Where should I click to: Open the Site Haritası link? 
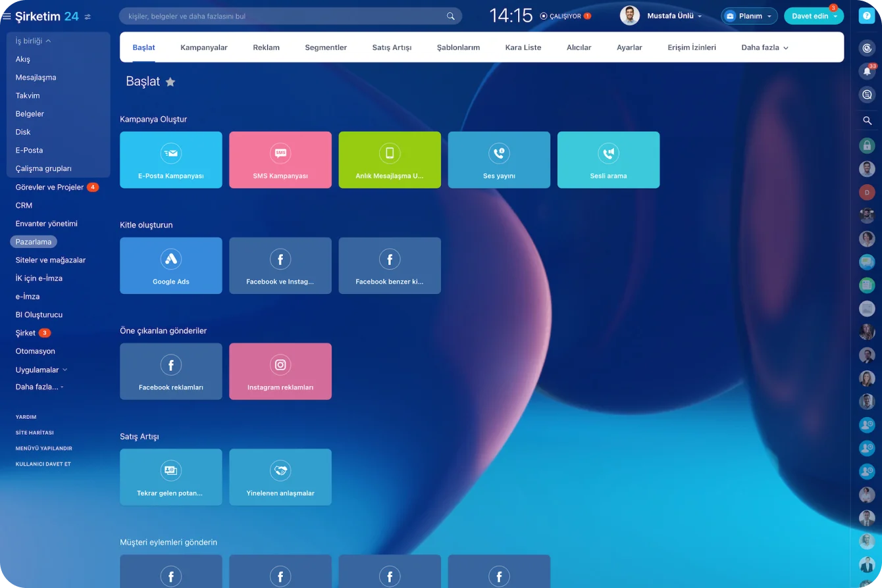pos(35,433)
